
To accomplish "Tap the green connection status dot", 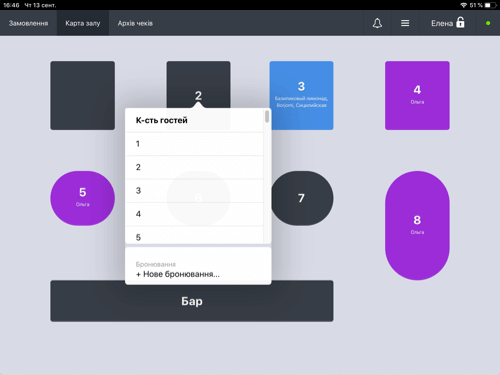I will 488,23.
